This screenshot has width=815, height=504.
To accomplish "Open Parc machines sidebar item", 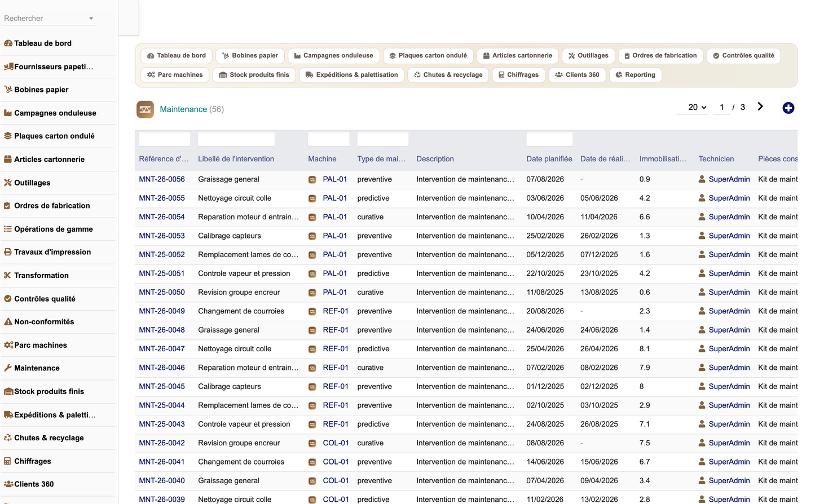I will click(36, 345).
